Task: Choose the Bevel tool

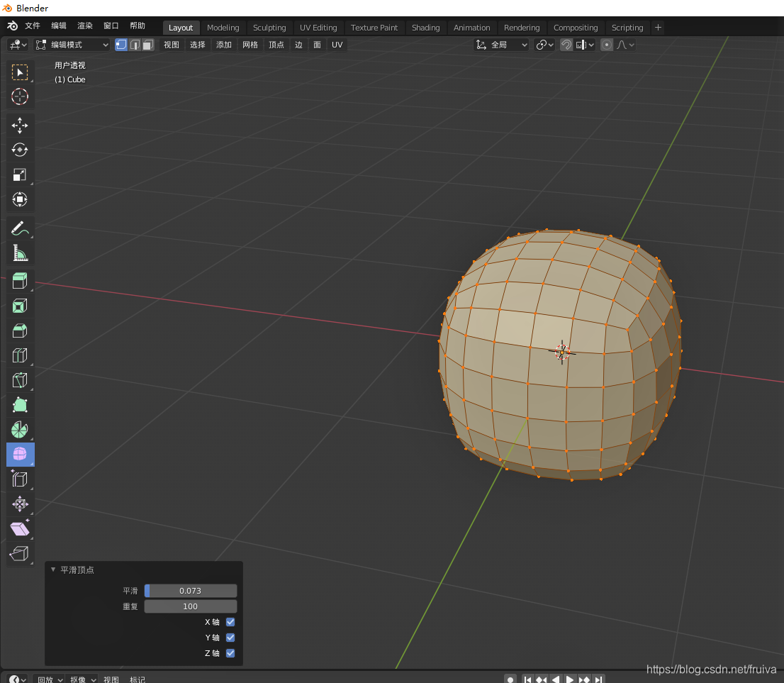Action: (x=20, y=331)
